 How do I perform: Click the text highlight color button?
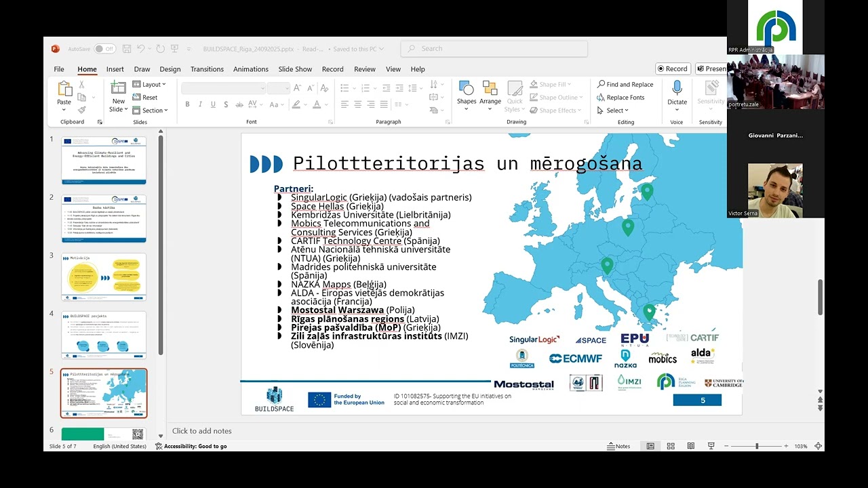(295, 104)
